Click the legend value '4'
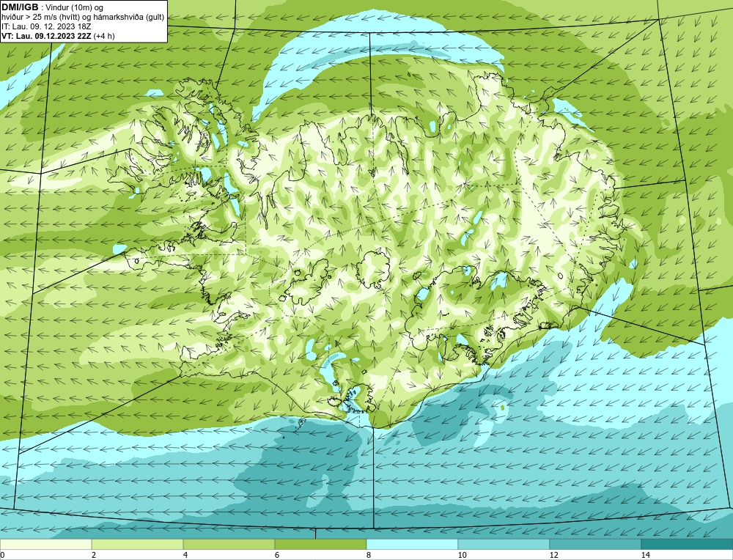 pos(185,555)
